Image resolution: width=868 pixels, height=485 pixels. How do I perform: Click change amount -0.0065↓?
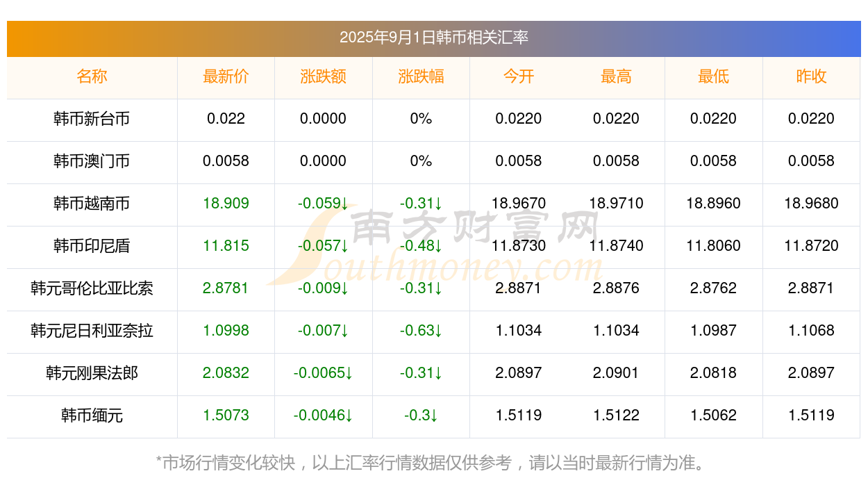[324, 373]
